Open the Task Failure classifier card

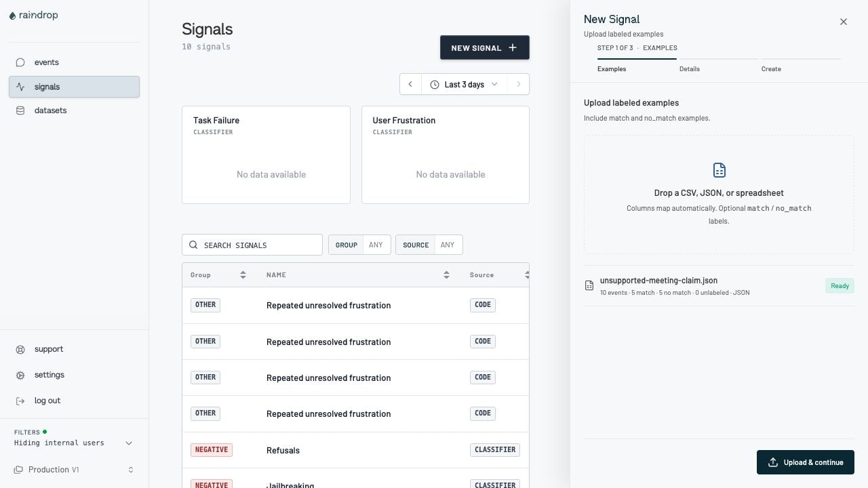266,155
